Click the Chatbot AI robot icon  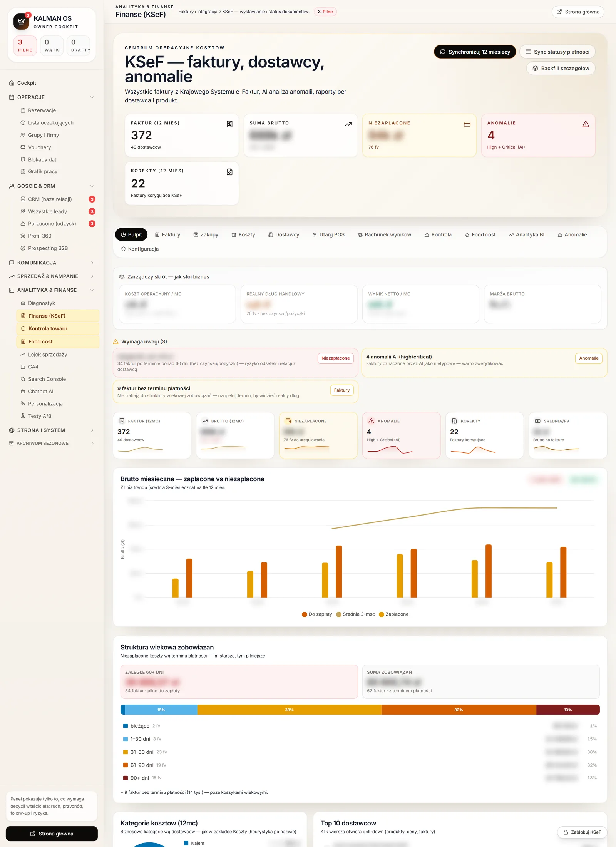point(23,392)
